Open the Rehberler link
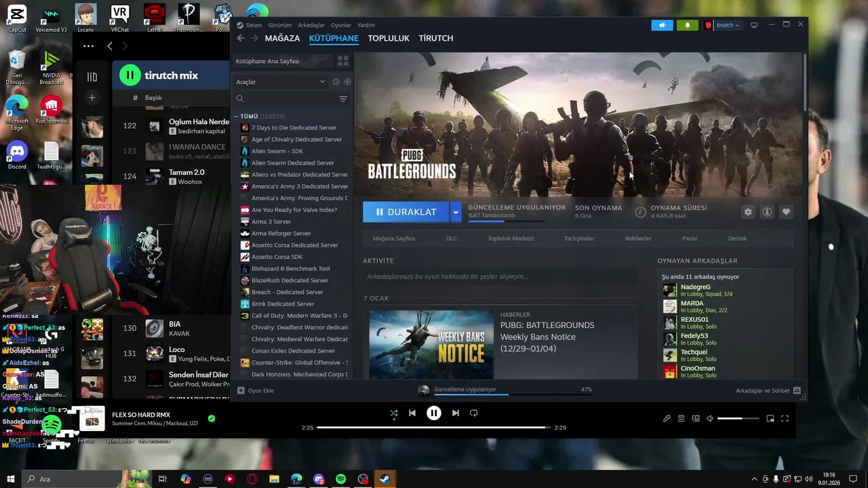The height and width of the screenshot is (488, 868). (x=638, y=239)
